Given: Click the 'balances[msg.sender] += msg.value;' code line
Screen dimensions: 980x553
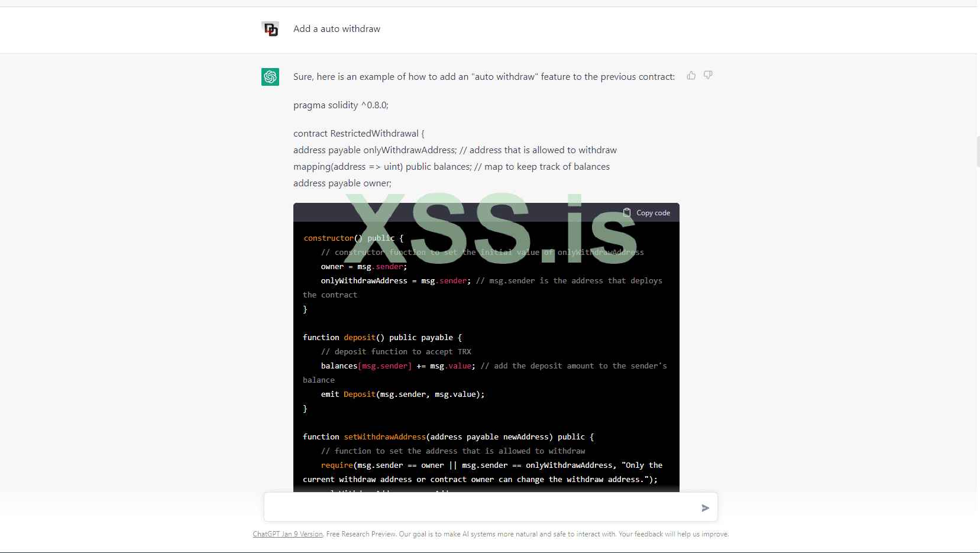Looking at the screenshot, I should tap(398, 366).
